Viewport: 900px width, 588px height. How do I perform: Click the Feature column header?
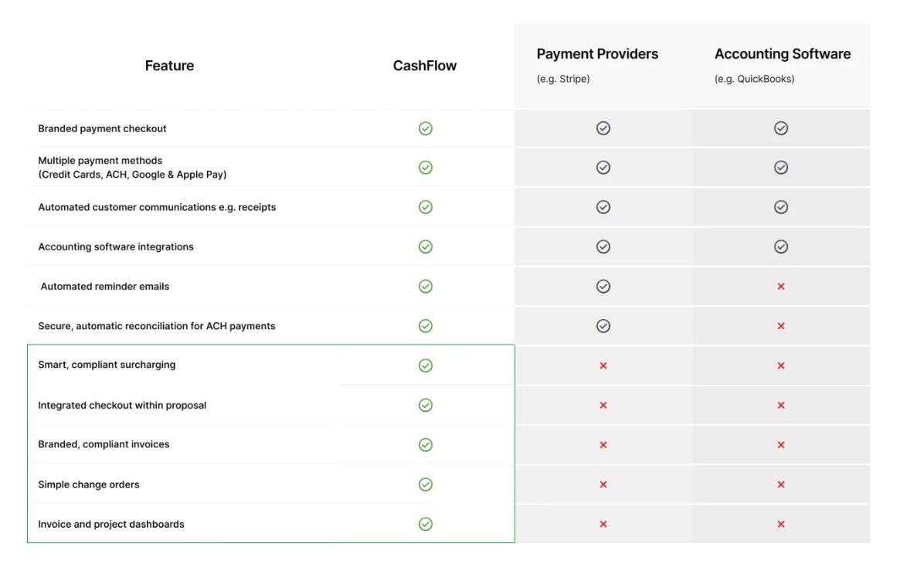(x=169, y=66)
